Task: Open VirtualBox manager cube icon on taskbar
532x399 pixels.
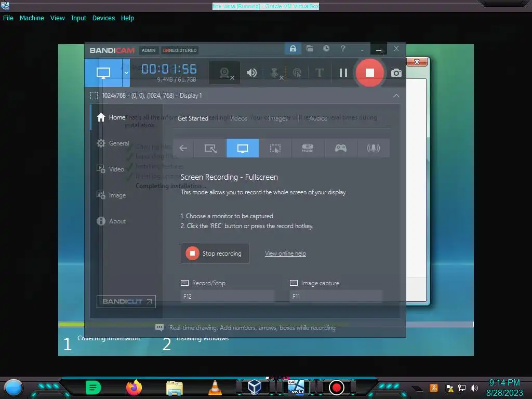Action: [x=255, y=387]
